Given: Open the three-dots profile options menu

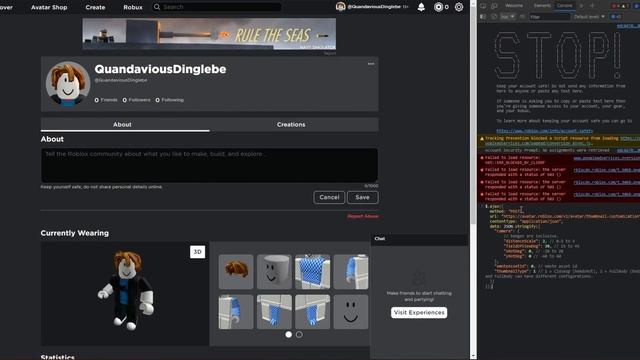Looking at the screenshot, I should (x=371, y=64).
